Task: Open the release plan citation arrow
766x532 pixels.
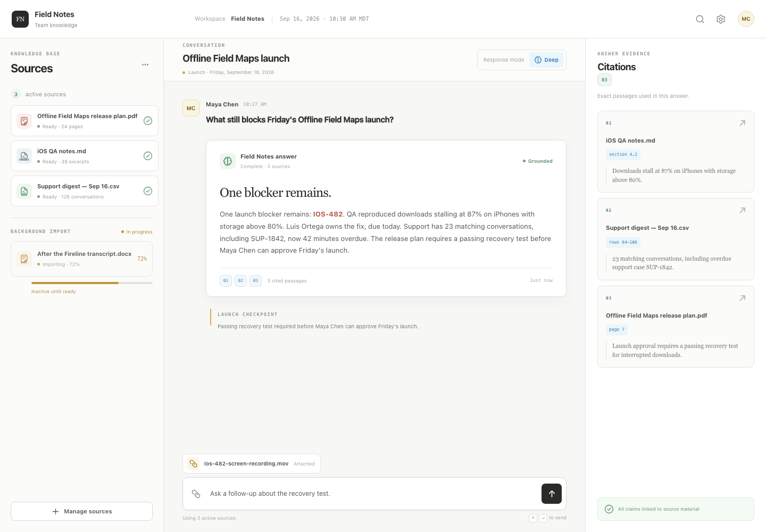Action: tap(742, 298)
